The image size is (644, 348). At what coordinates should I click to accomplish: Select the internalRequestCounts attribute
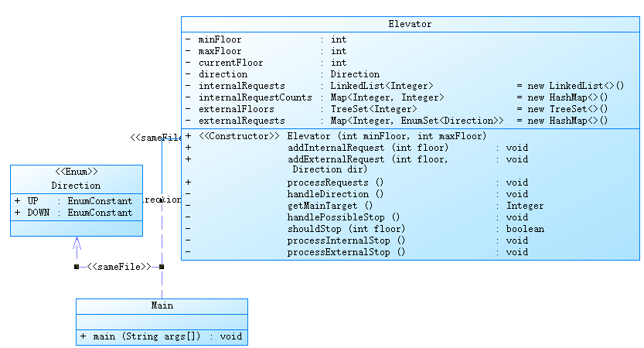(x=397, y=97)
